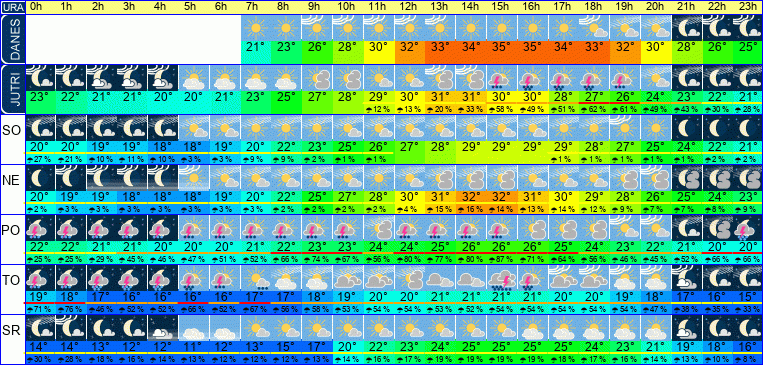
Task: Click the clear moon icon for SO at 22h
Action: coord(716,128)
